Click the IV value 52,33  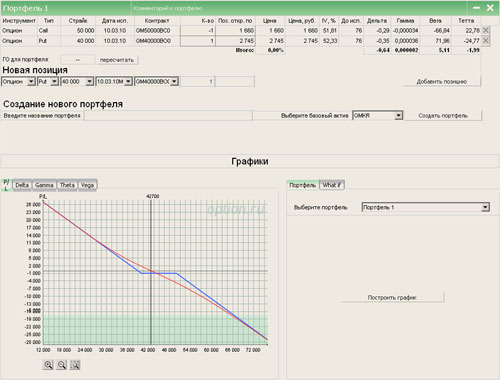coord(330,41)
